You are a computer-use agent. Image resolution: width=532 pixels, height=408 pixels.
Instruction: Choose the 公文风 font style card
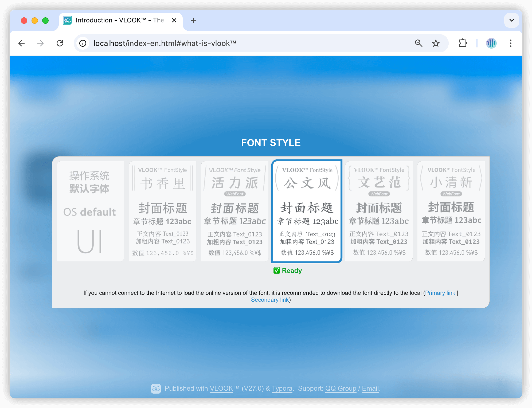(307, 211)
